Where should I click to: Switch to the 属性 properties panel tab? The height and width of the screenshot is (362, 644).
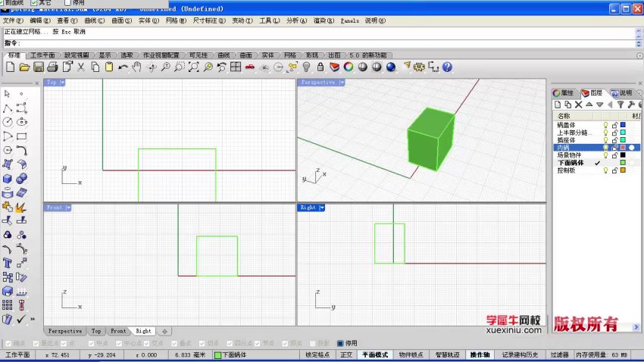tap(564, 93)
